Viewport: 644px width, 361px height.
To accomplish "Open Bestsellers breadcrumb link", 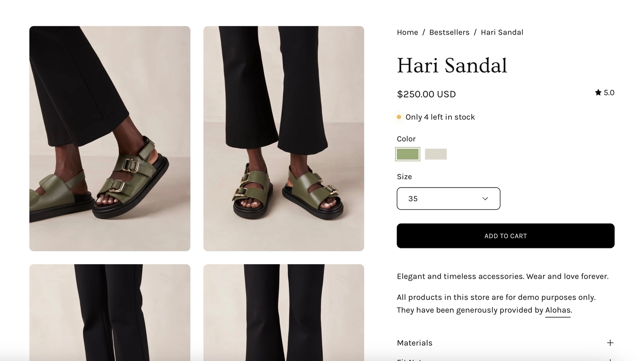I will click(x=449, y=32).
